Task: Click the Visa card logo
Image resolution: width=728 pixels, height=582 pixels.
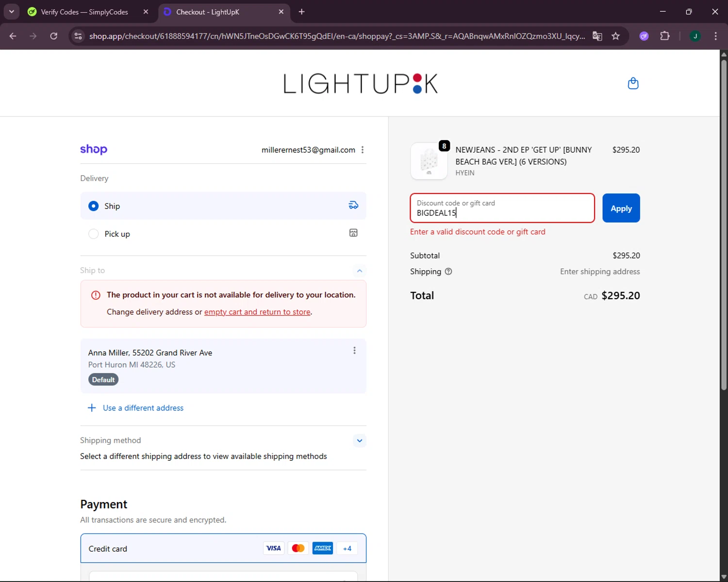Action: 273,548
